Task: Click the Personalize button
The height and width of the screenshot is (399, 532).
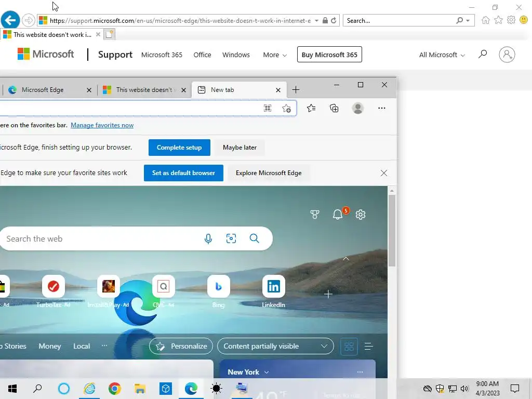Action: (181, 346)
